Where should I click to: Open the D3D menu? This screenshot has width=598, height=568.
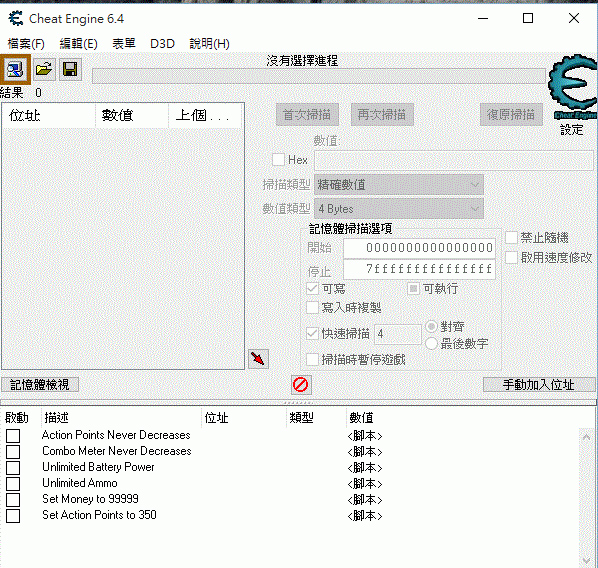tap(162, 43)
